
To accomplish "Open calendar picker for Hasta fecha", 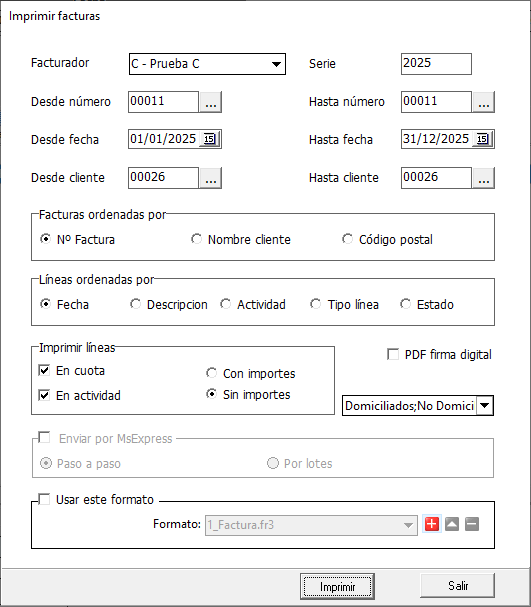I will point(483,139).
